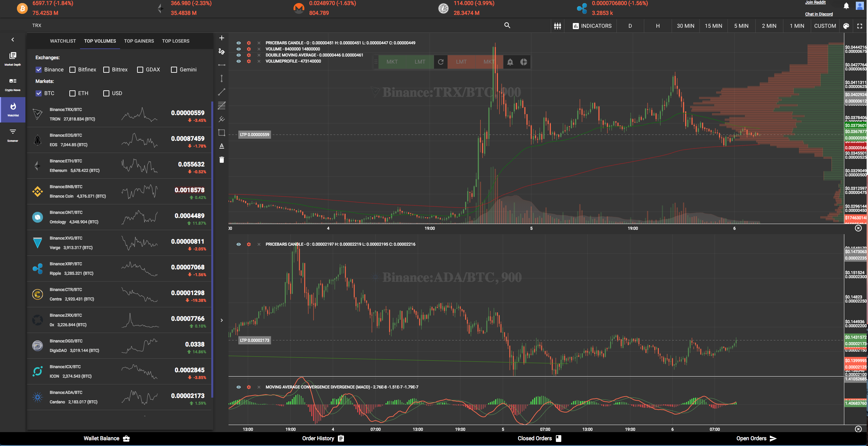Switch to the TOP VOLUMES tab
Viewport: 868px width, 446px height.
(x=100, y=41)
